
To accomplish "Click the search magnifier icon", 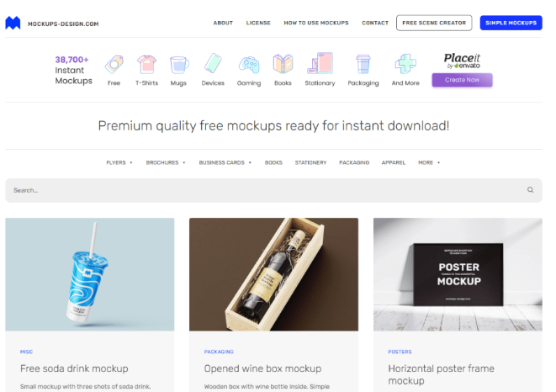I will pyautogui.click(x=530, y=190).
